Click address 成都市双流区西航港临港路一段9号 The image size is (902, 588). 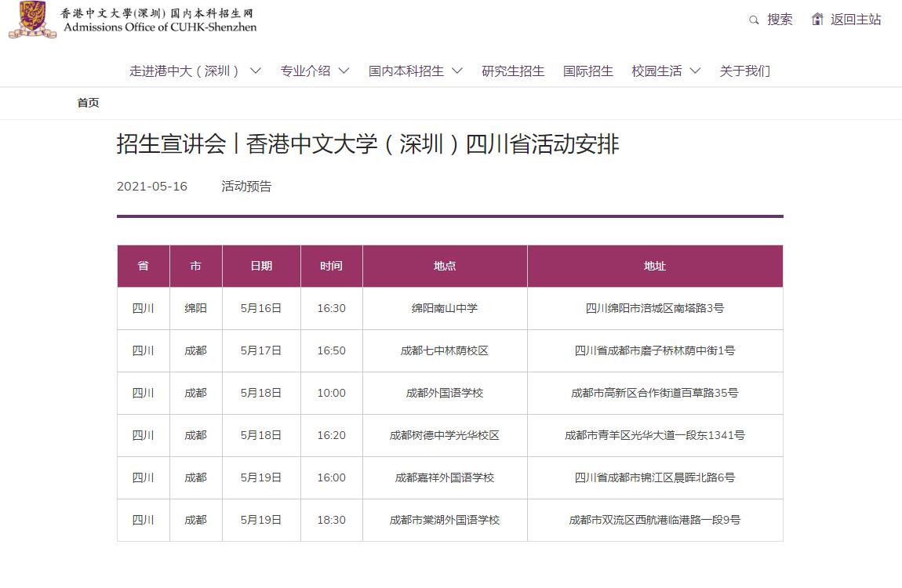[655, 520]
